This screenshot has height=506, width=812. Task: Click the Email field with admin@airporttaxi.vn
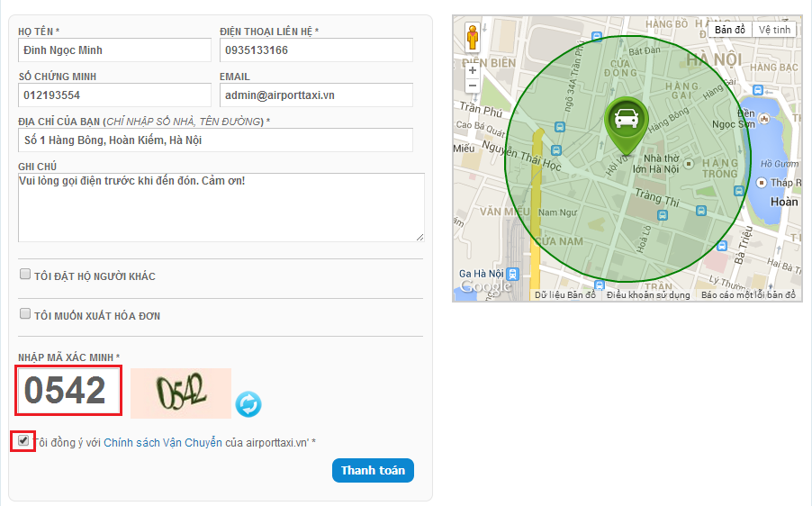pyautogui.click(x=315, y=95)
